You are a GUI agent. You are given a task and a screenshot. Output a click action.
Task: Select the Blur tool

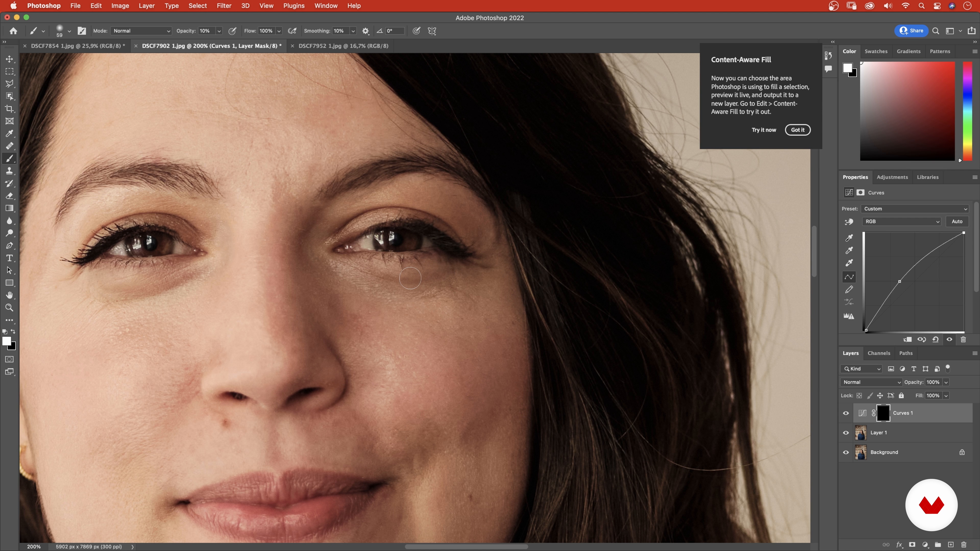(9, 221)
